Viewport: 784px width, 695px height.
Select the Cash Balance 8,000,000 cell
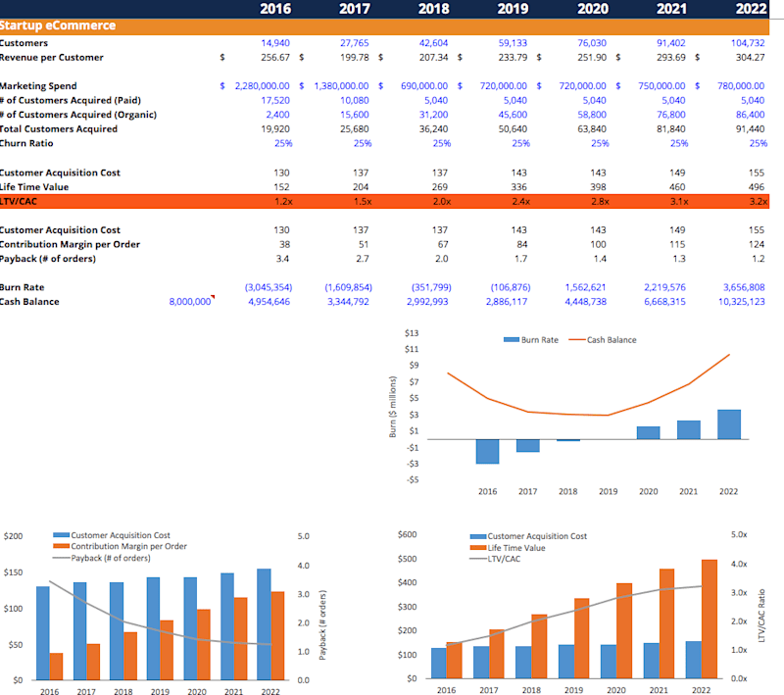click(x=190, y=302)
